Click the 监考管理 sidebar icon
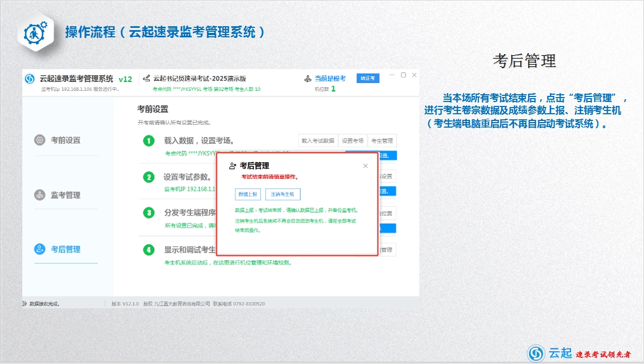Viewport: 644px width, 364px height. (x=40, y=195)
